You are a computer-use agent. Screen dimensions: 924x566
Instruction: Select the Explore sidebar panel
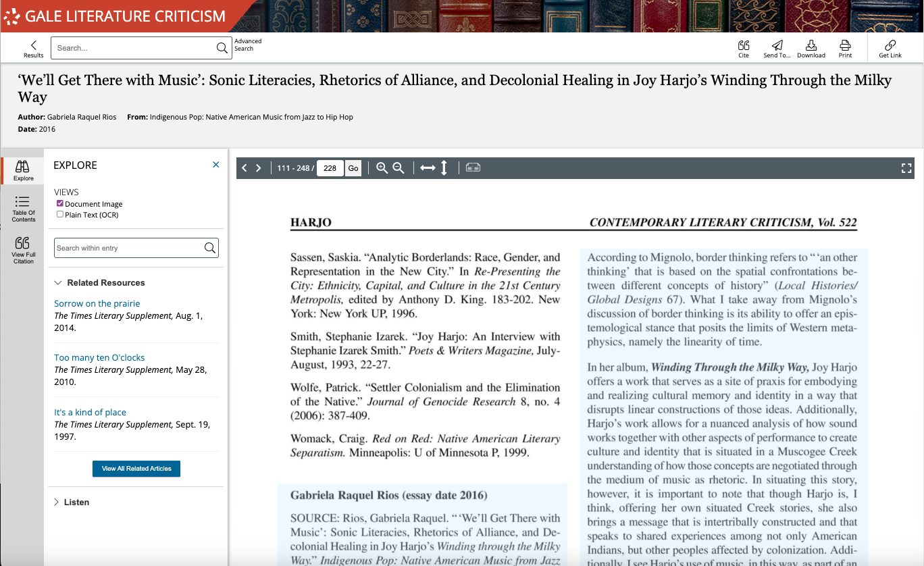click(22, 170)
